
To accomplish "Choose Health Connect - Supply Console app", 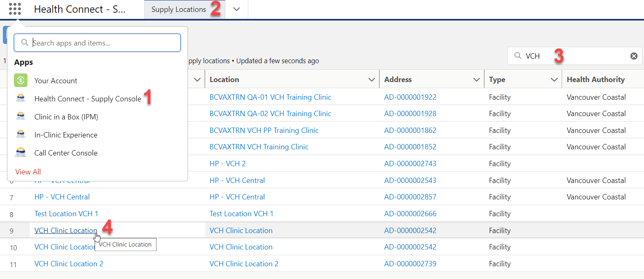I will click(x=88, y=99).
